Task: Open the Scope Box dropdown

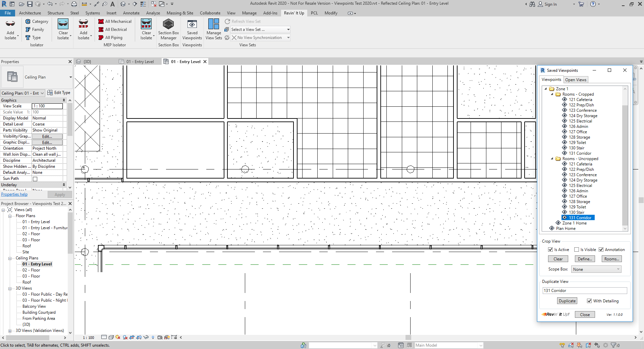Action: [597, 269]
